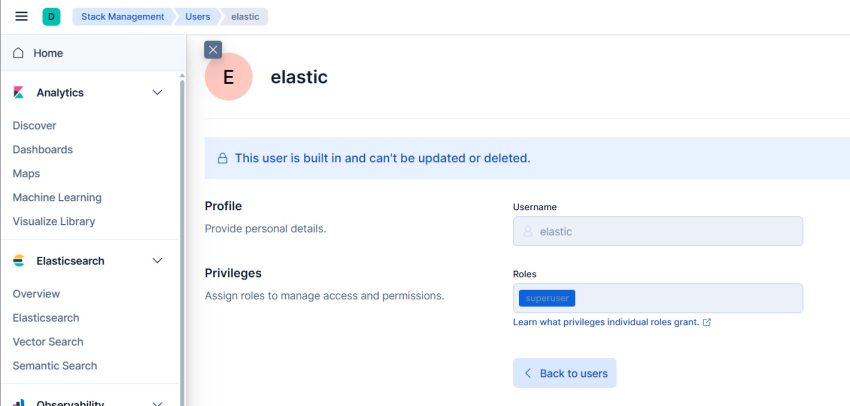Go to Users breadcrumb
This screenshot has width=850, height=406.
click(197, 16)
